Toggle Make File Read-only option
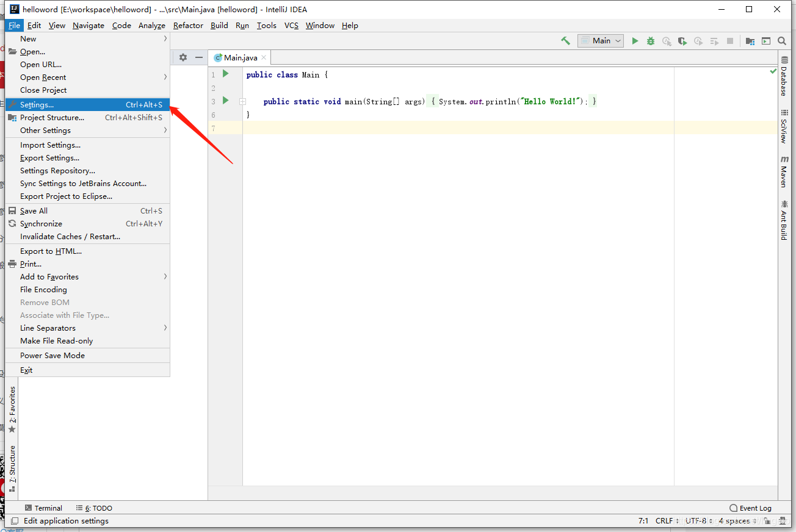Viewport: 796px width, 532px height. [x=87, y=340]
